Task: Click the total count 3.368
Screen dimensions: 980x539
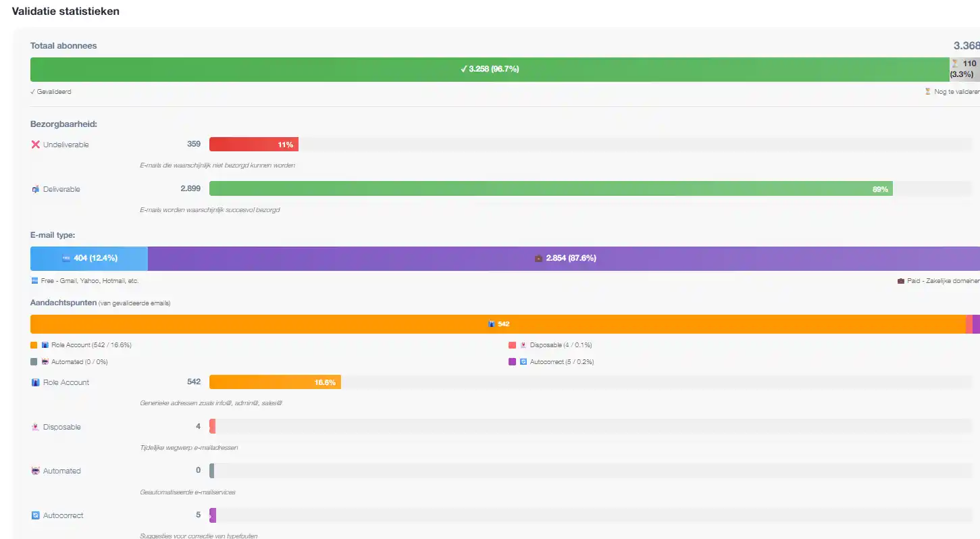Action: [966, 46]
